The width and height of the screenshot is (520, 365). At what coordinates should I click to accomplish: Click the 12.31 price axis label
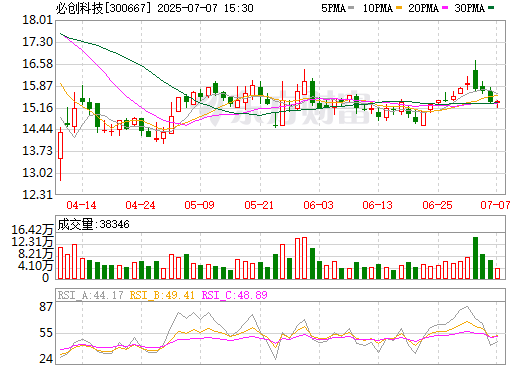[x=37, y=194]
